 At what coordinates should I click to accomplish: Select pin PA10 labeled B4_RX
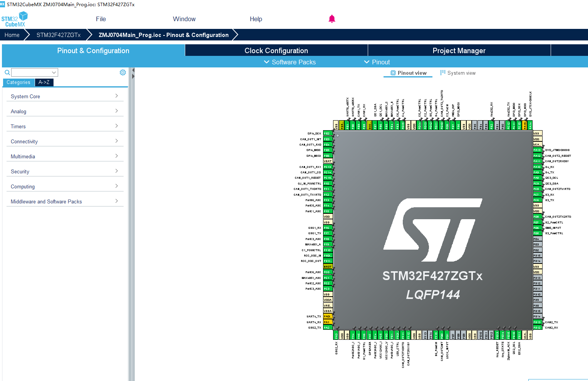click(538, 167)
